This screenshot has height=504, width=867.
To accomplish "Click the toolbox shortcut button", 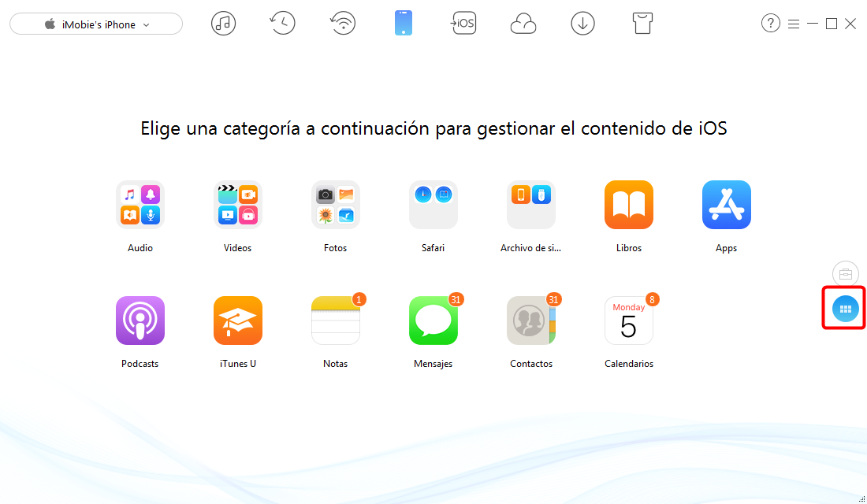I will coord(846,273).
